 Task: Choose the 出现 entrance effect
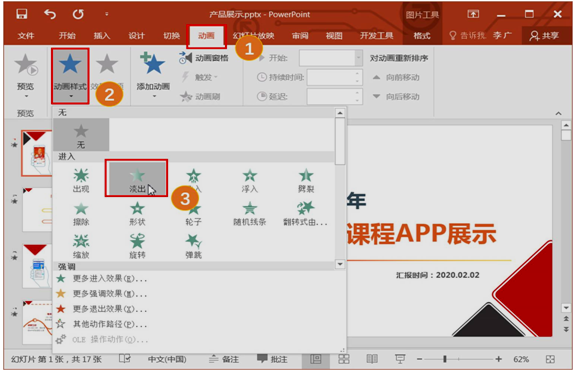tap(81, 180)
